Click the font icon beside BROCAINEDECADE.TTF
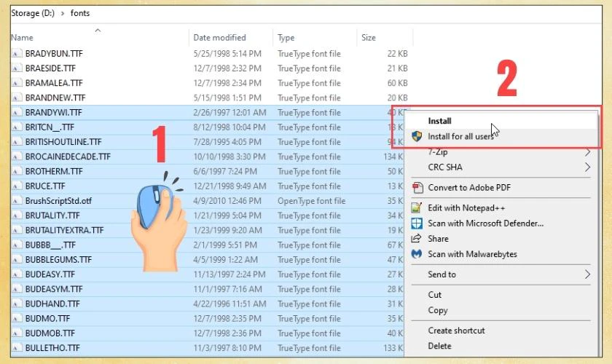The height and width of the screenshot is (364, 612). tap(16, 157)
